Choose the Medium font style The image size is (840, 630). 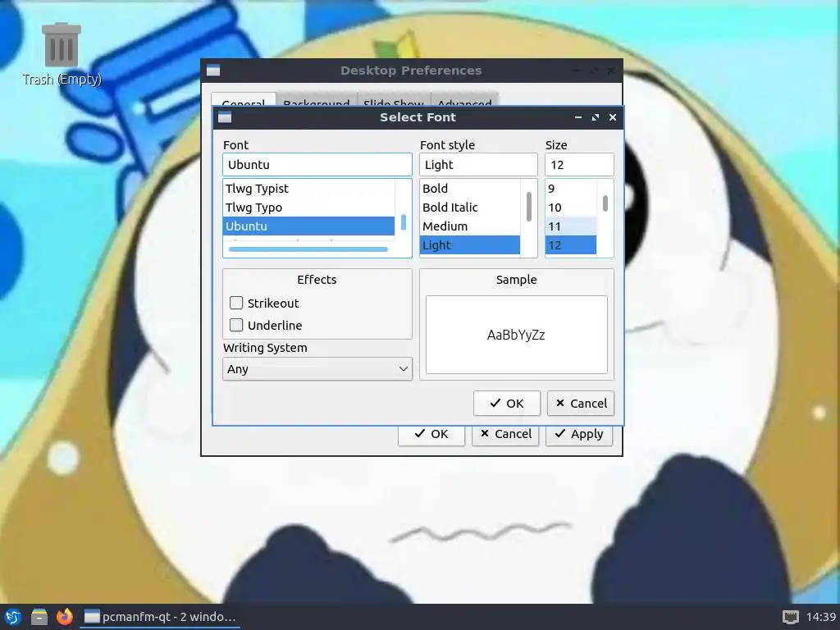(x=470, y=226)
